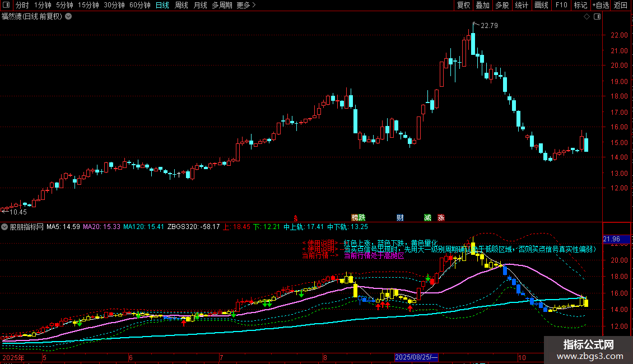Switch to 月线 monthly chart
The width and height of the screenshot is (633, 364).
pyautogui.click(x=200, y=5)
